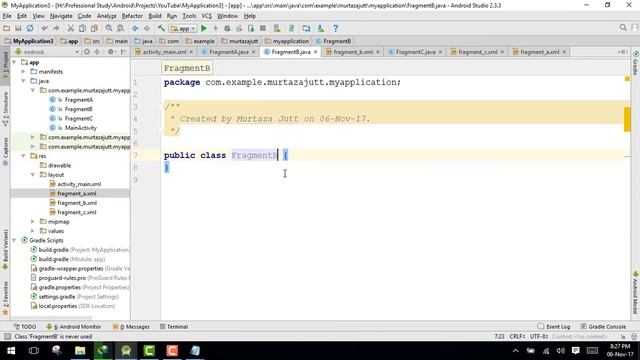
Task: Open the Build menu
Action: point(155,16)
